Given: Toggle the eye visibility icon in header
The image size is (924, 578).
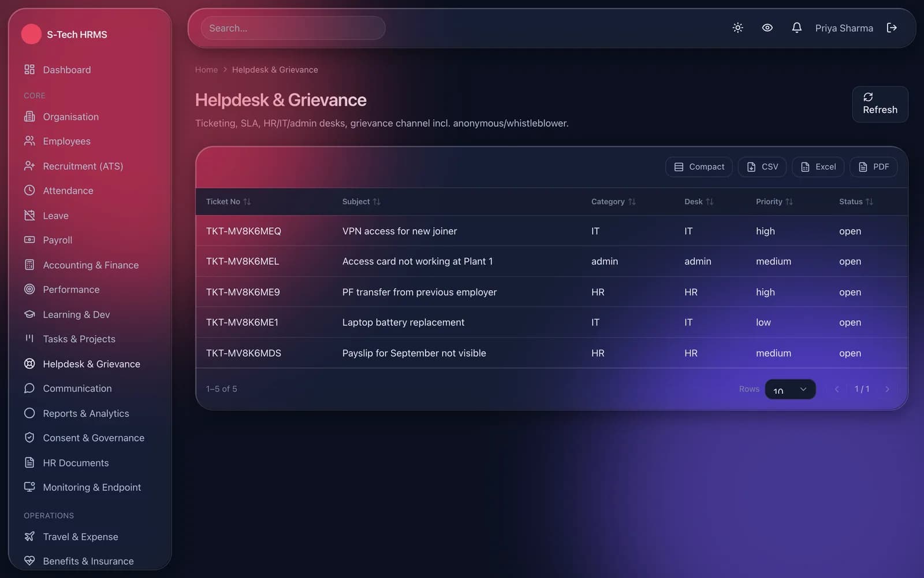Looking at the screenshot, I should click(x=767, y=28).
